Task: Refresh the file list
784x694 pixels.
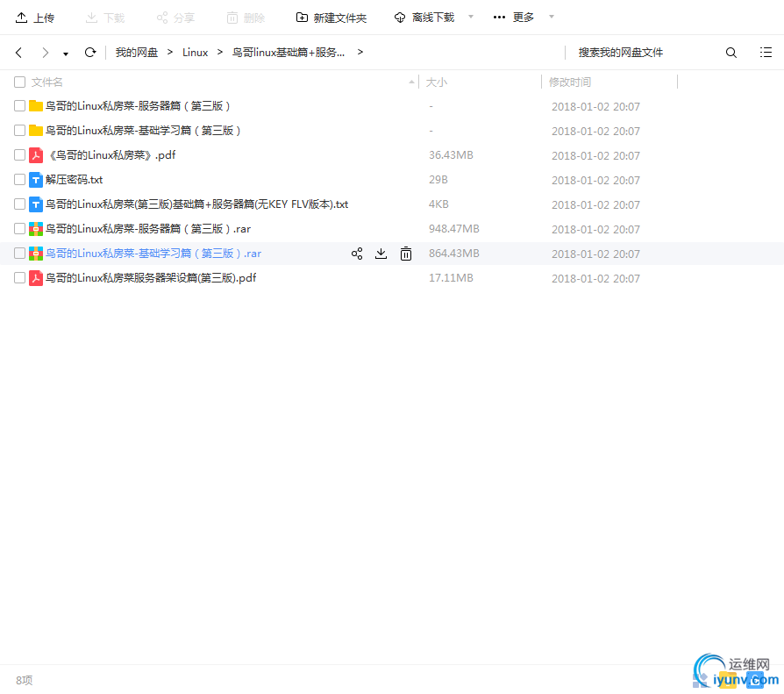Action: 90,52
